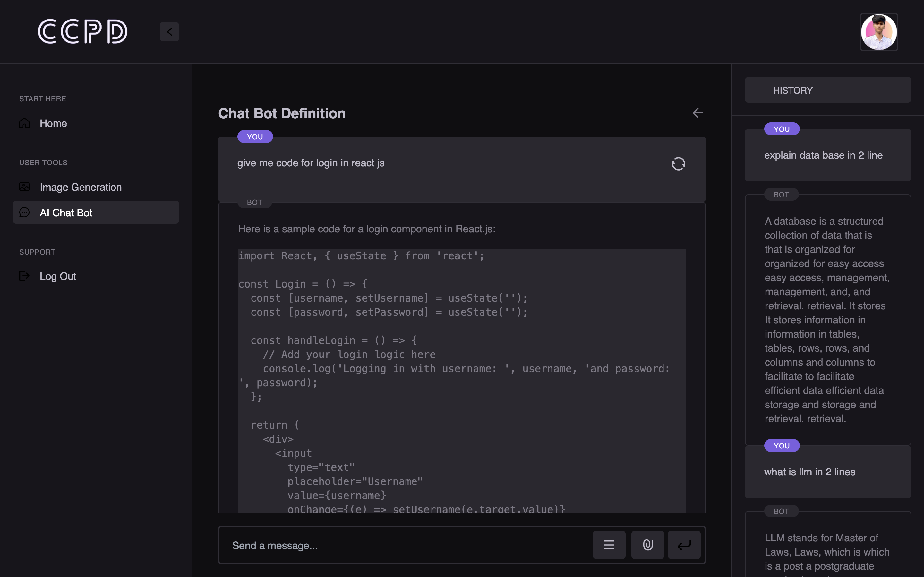
Task: Click Log Out link
Action: (58, 276)
